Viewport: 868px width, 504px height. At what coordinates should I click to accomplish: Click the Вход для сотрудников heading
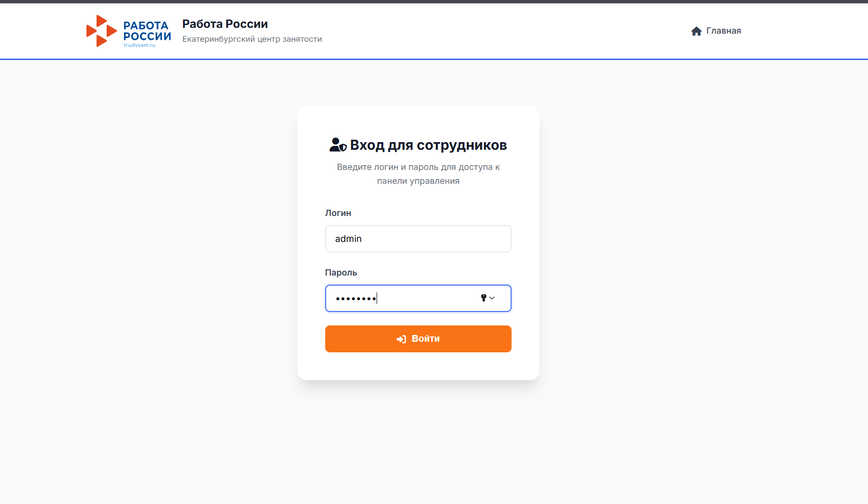point(428,145)
